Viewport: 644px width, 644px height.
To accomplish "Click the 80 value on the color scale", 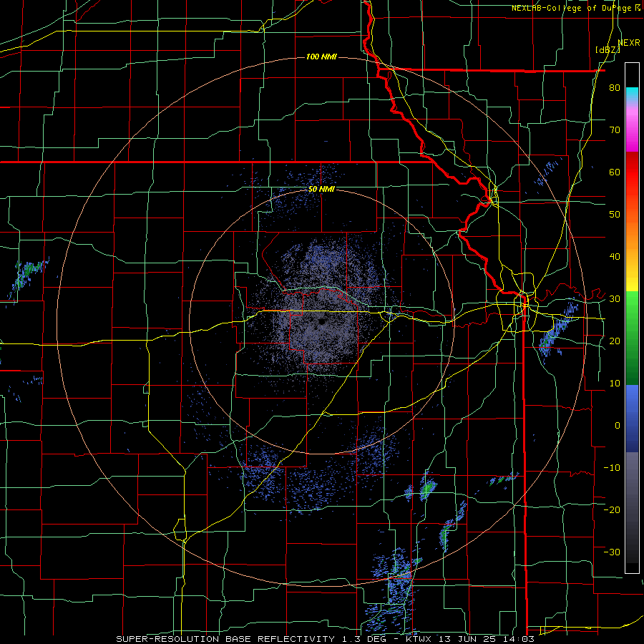I will tap(615, 88).
